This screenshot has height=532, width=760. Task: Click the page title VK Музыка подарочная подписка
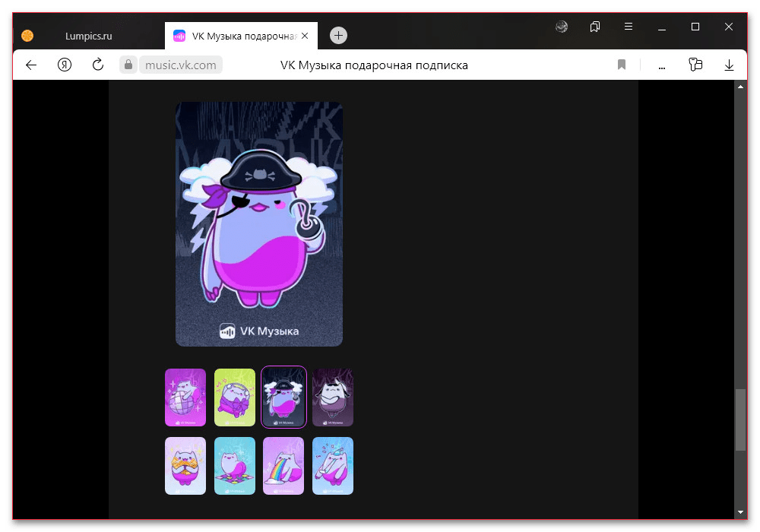coord(374,65)
